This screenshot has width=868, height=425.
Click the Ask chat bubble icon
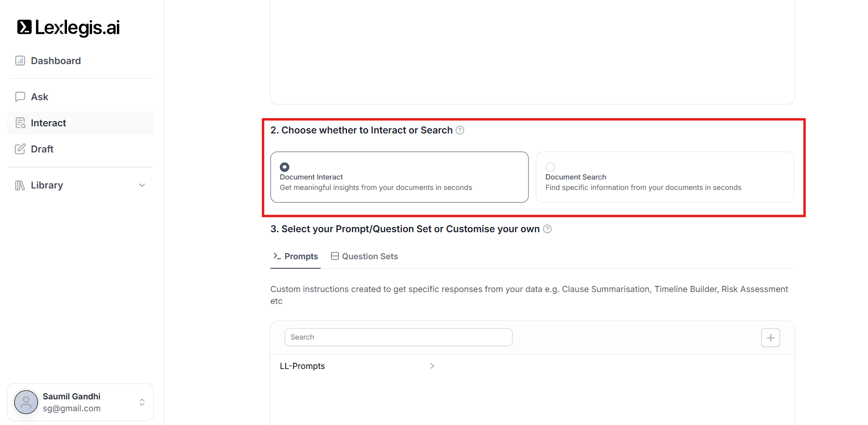20,97
